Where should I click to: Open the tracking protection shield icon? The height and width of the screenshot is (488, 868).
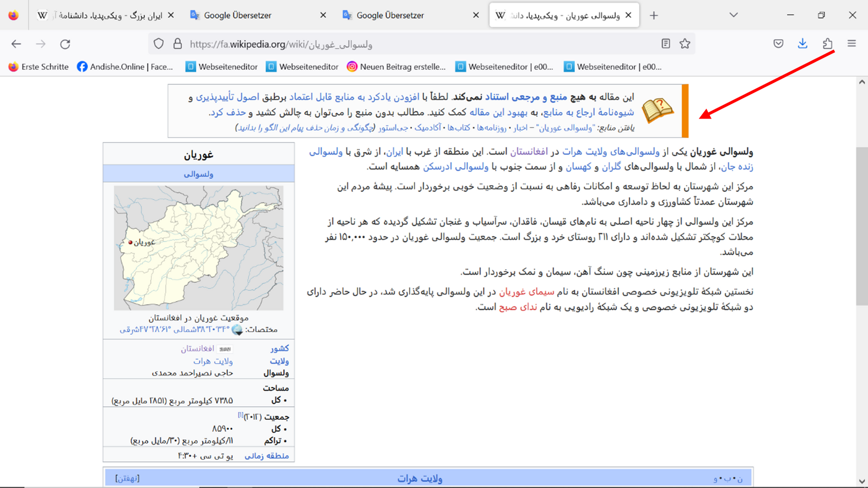pyautogui.click(x=158, y=44)
